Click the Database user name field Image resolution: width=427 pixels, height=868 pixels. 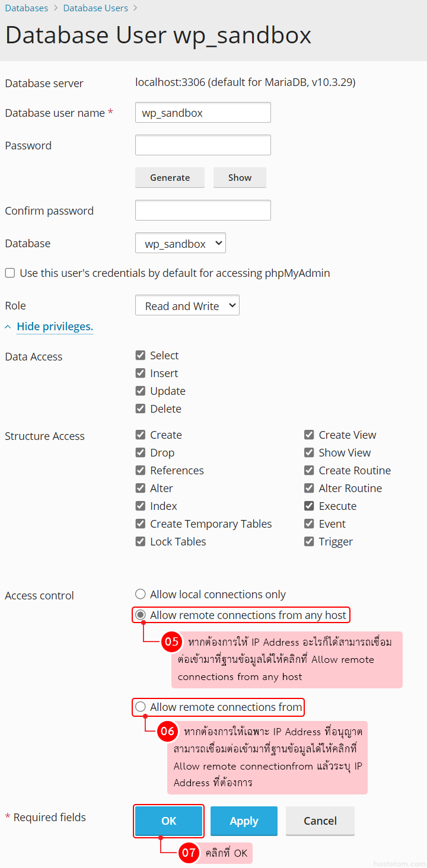pyautogui.click(x=203, y=113)
